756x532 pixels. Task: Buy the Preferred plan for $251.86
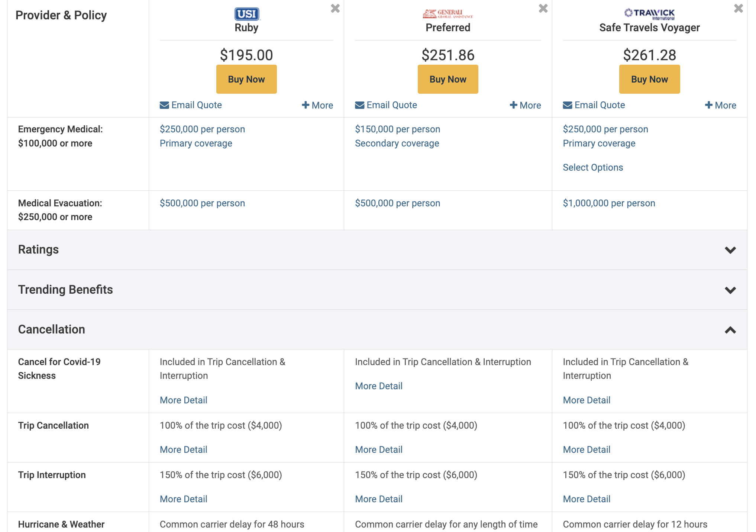(448, 79)
